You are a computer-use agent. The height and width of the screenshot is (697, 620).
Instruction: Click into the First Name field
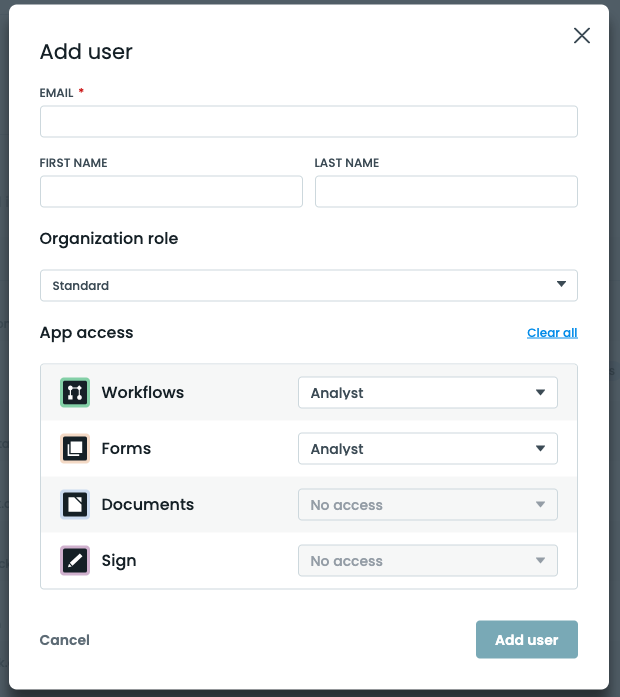point(171,192)
